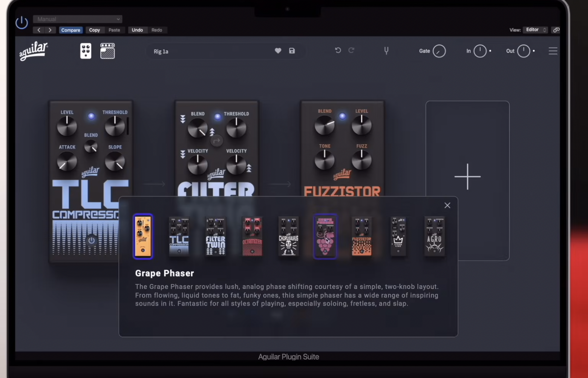Select the Grape Phaser pedal thumbnail
588x378 pixels.
325,236
